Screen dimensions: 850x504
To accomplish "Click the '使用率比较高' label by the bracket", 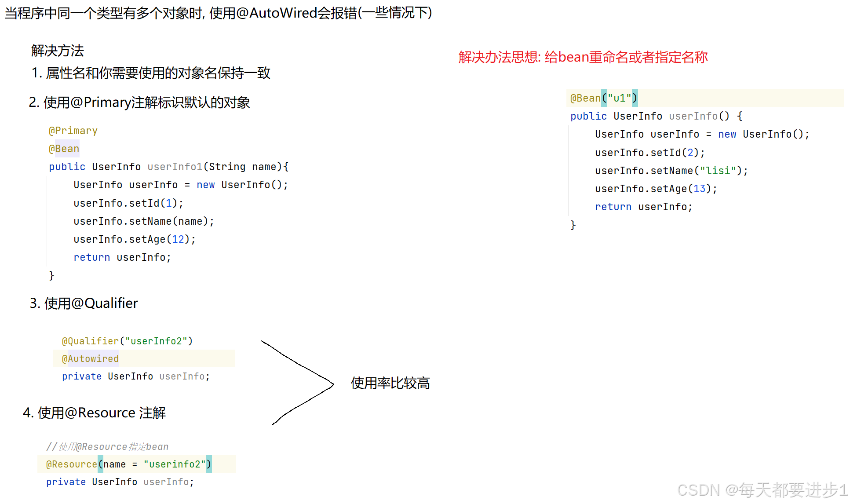I will pos(390,383).
